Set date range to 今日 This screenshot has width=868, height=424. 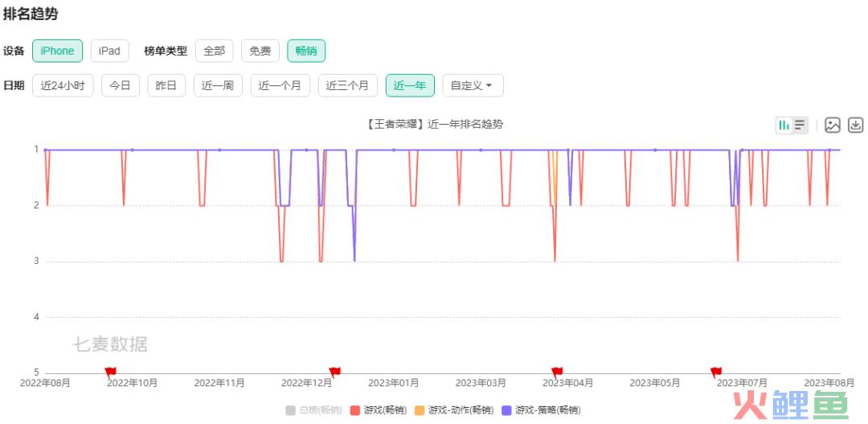(x=120, y=85)
